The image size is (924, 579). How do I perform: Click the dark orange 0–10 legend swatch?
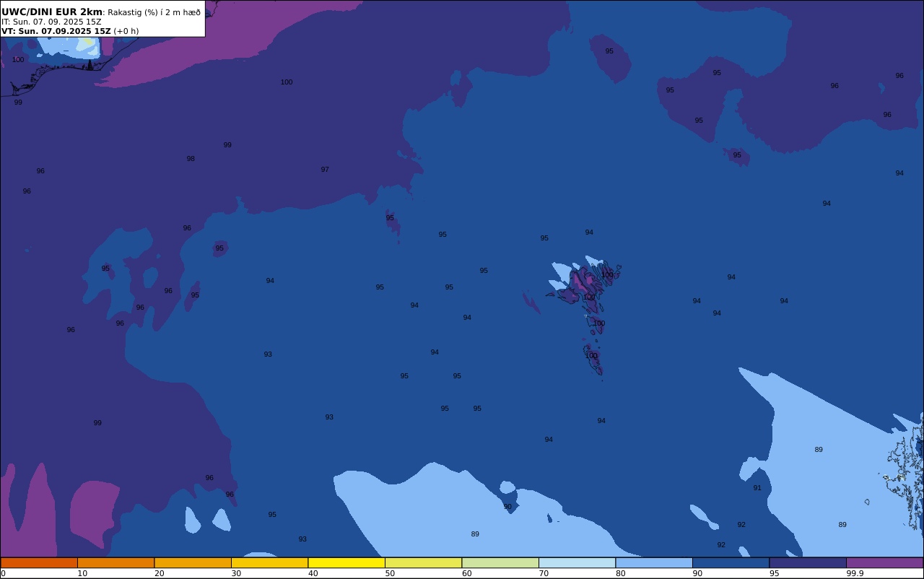(39, 562)
